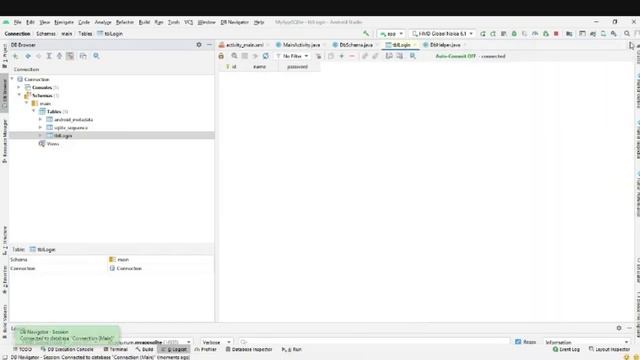Open Profiler tool window
Image resolution: width=640 pixels, height=360 pixels.
[206, 349]
